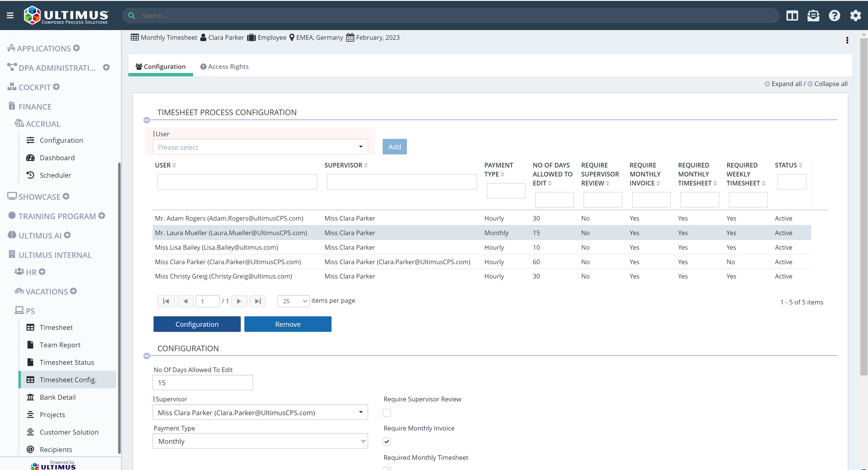Screen dimensions: 868x470
Task: Go to last page in pagination
Action: [x=258, y=301]
